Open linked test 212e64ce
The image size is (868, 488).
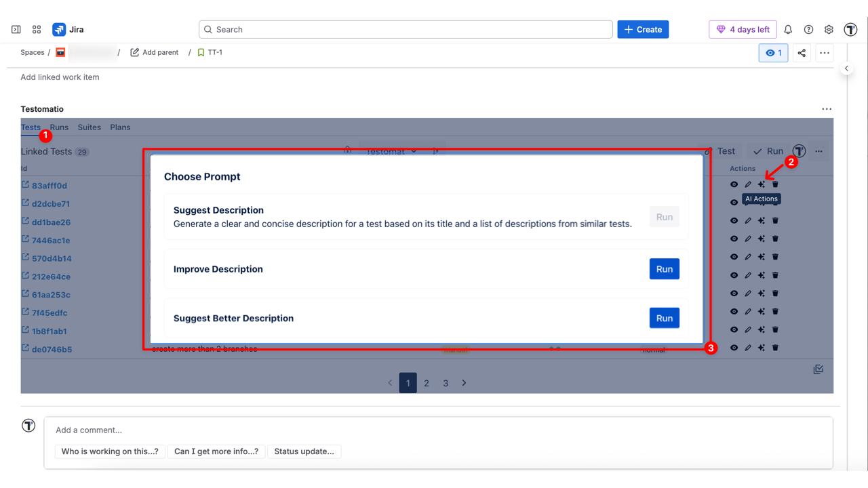[51, 277]
